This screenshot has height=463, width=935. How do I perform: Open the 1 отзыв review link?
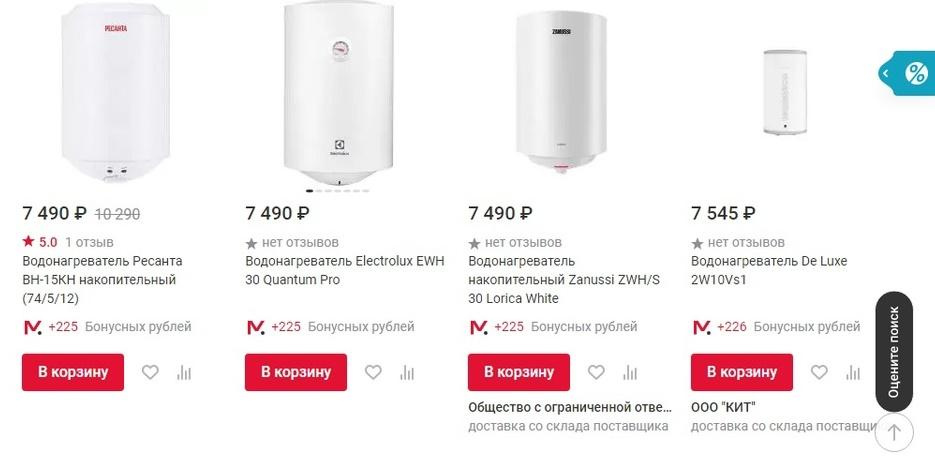coord(90,242)
